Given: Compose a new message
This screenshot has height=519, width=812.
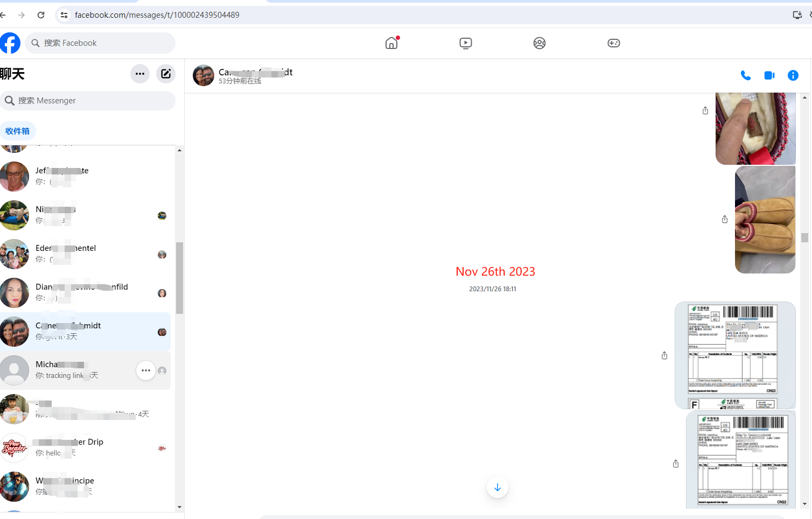Looking at the screenshot, I should (166, 74).
